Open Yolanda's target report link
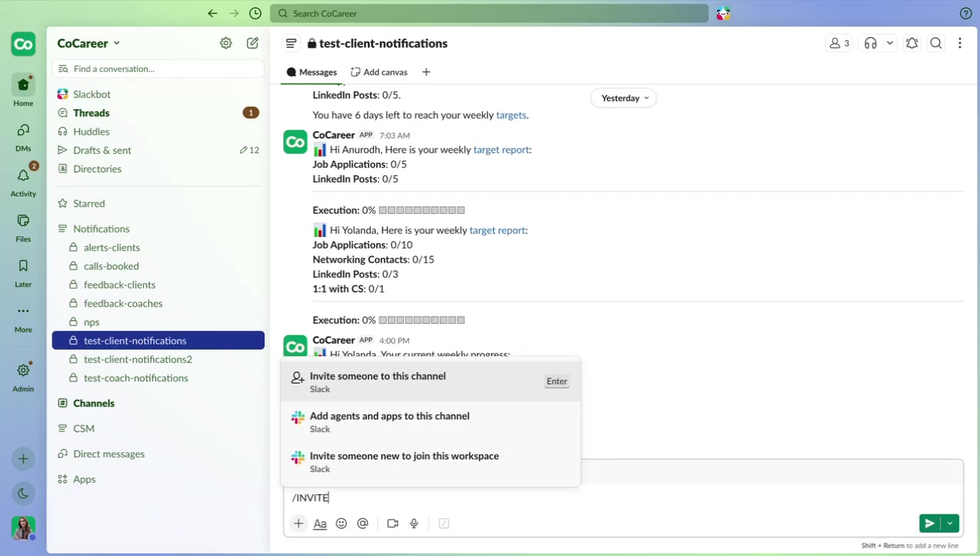Screen dimensions: 980x556 pos(498,230)
